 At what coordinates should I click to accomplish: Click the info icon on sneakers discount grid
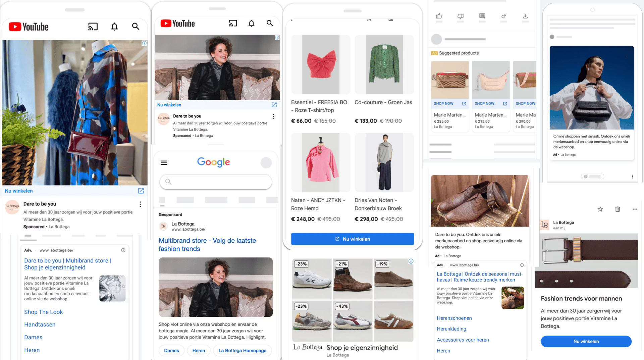click(411, 261)
